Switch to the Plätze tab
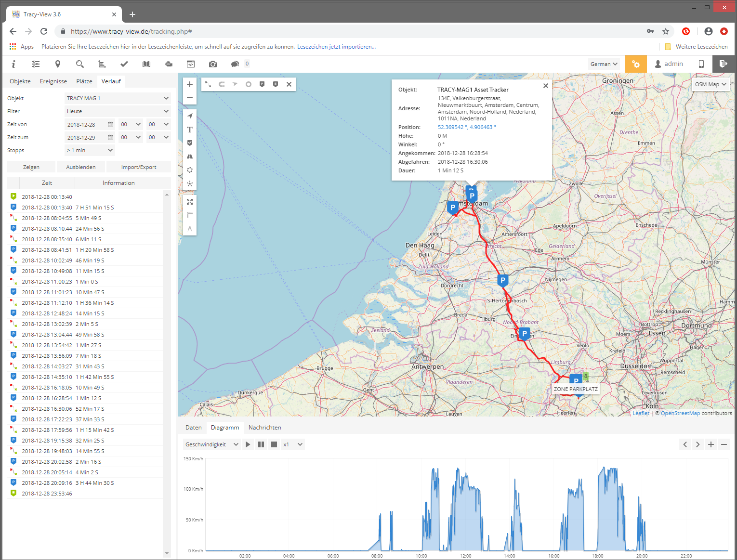 (84, 81)
